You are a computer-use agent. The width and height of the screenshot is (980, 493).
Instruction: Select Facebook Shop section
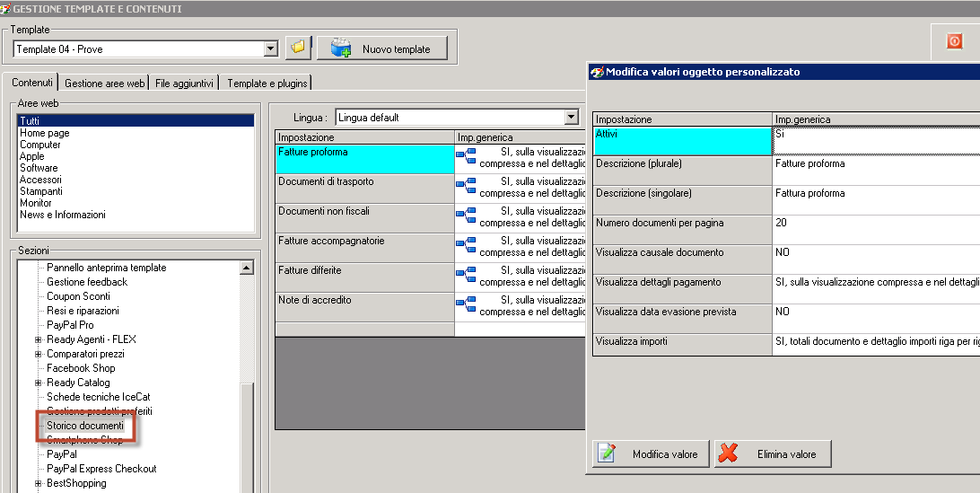pyautogui.click(x=81, y=368)
